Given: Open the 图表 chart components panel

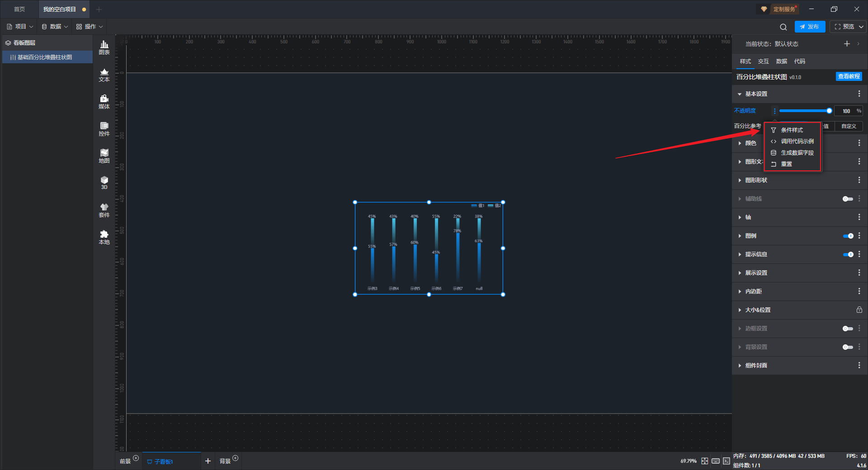Looking at the screenshot, I should 104,47.
